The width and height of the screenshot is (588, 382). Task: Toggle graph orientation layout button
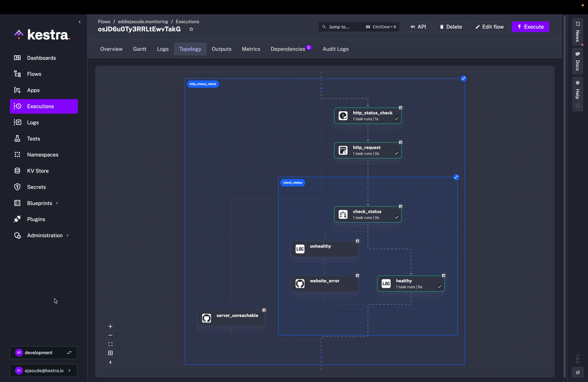click(x=110, y=353)
